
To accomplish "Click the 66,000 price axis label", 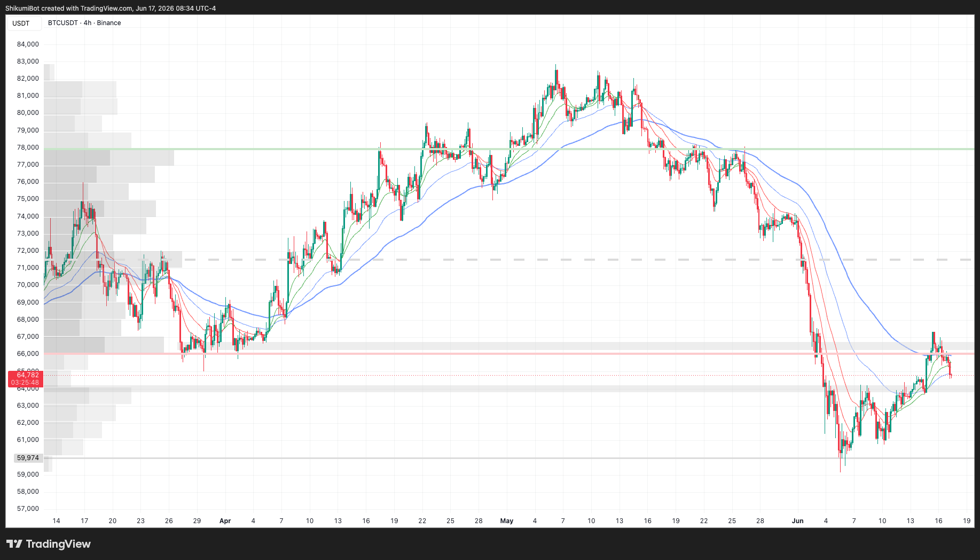I will click(x=28, y=353).
